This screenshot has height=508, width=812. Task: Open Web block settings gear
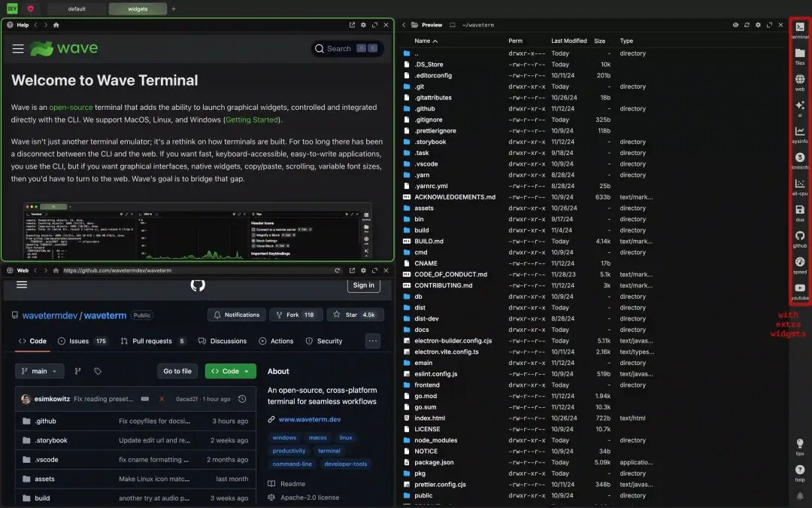click(x=364, y=271)
